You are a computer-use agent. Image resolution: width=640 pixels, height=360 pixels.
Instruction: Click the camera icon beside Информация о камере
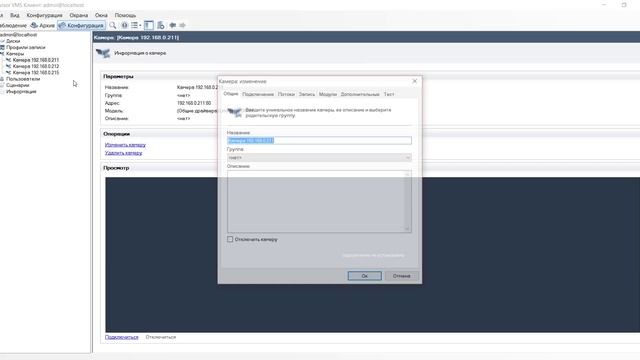tap(103, 53)
